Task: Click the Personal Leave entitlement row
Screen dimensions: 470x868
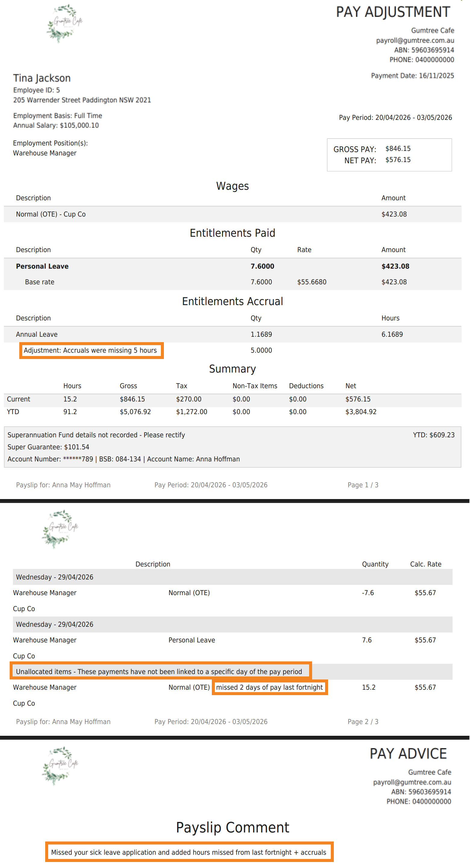Action: click(233, 266)
